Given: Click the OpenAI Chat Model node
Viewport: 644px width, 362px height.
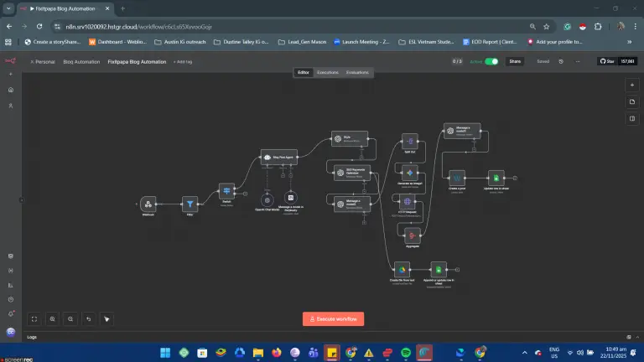Looking at the screenshot, I should coord(267,199).
